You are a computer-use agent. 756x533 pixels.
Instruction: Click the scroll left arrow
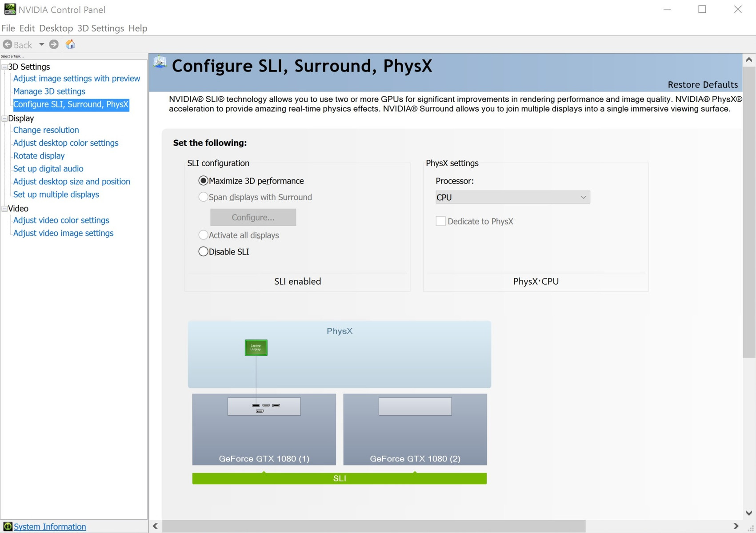(155, 526)
